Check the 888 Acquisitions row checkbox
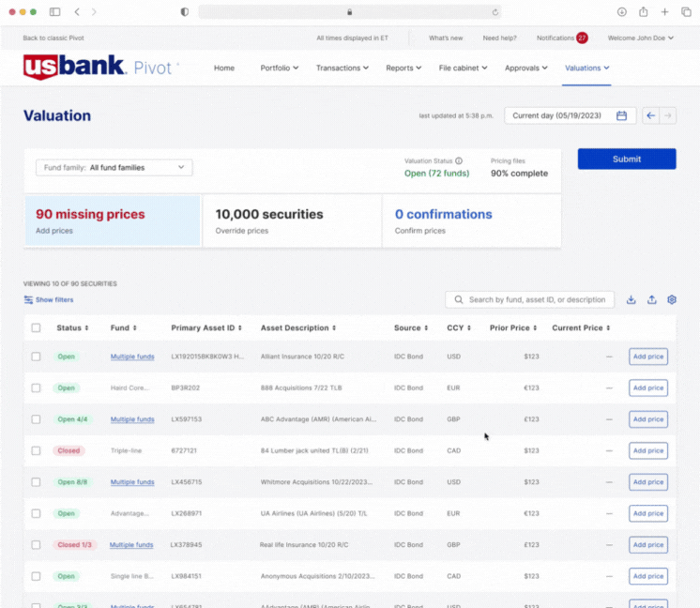This screenshot has width=700, height=608. pos(36,388)
